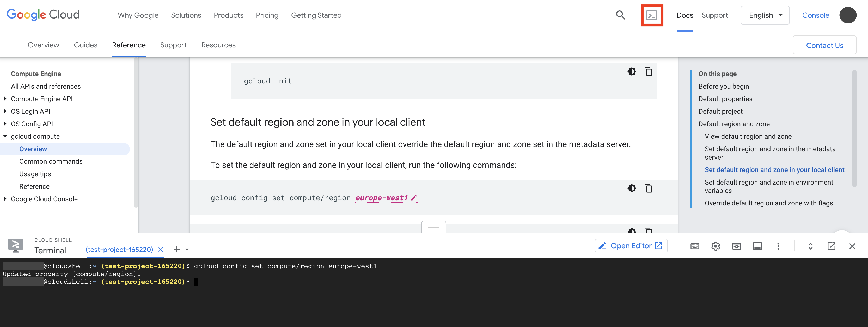Expand the OS Login API section
Viewport: 868px width, 327px height.
[4, 111]
